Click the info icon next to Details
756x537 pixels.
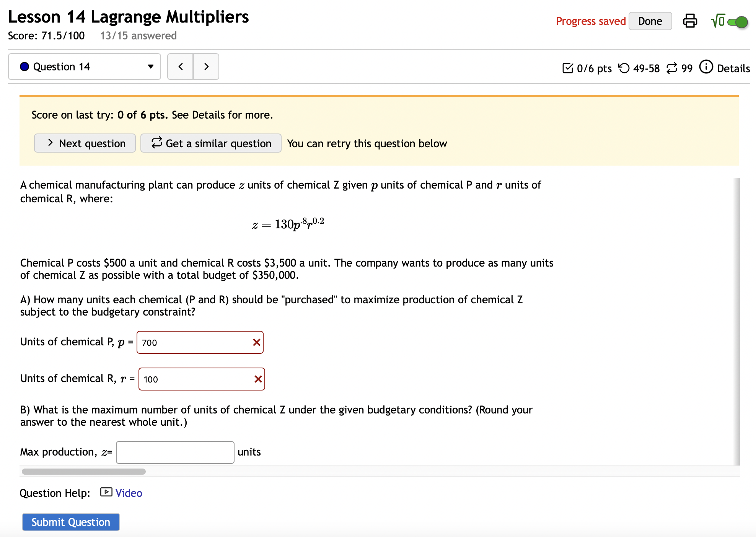(706, 67)
